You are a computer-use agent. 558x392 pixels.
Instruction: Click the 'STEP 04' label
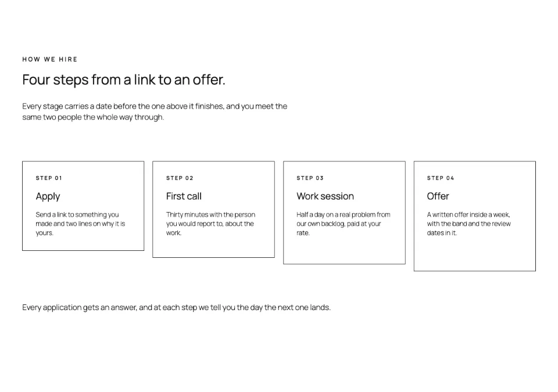tap(441, 178)
